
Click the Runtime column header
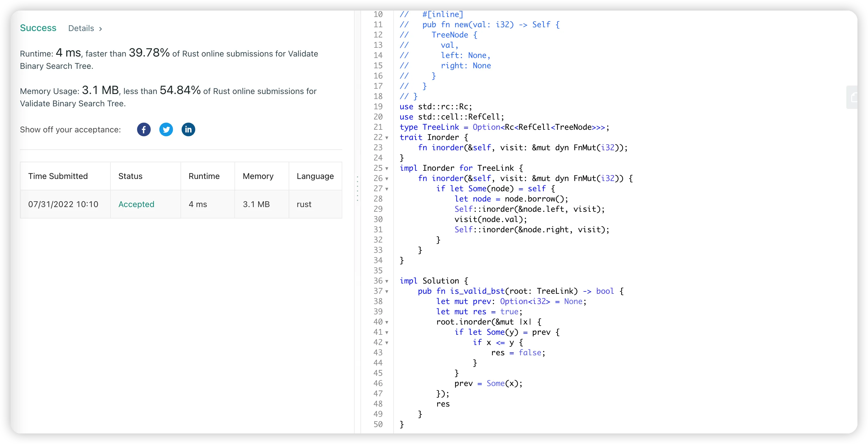pyautogui.click(x=204, y=176)
